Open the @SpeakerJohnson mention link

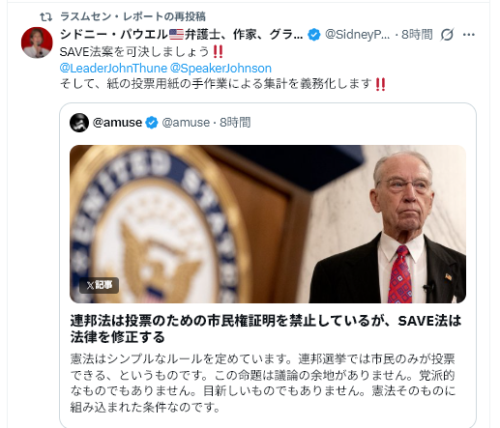221,68
